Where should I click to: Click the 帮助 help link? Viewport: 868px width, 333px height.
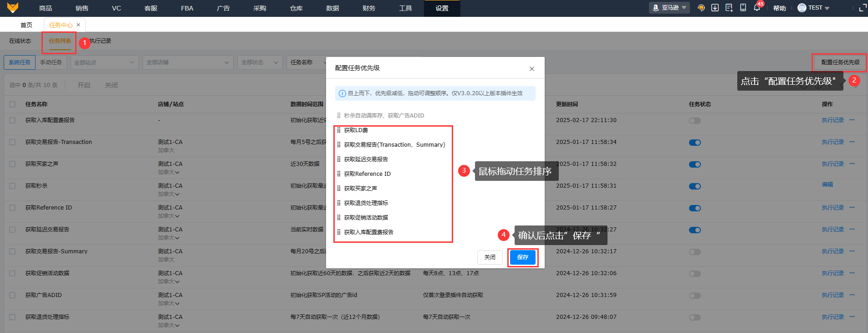[x=780, y=8]
